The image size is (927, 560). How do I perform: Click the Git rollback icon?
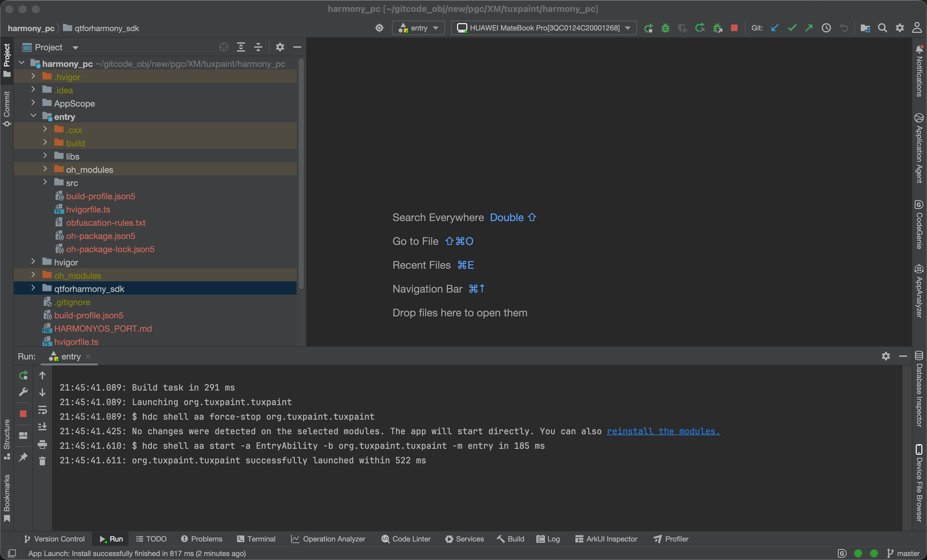pos(844,28)
